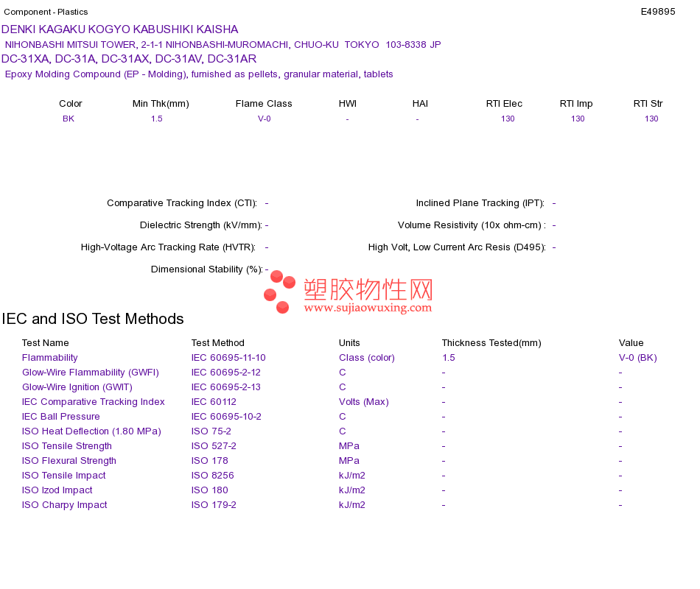Open the ISO Charpy Impact link
The image size is (700, 589).
(65, 504)
